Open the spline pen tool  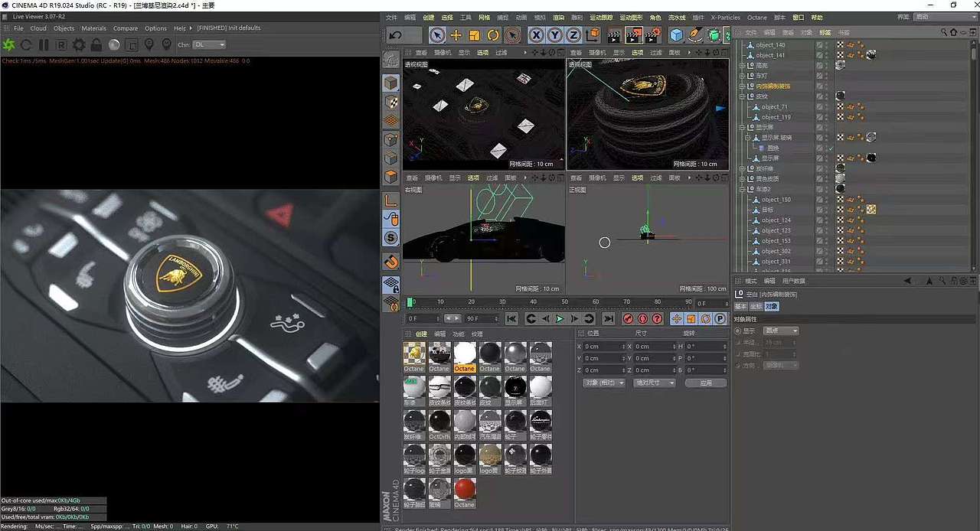(695, 35)
